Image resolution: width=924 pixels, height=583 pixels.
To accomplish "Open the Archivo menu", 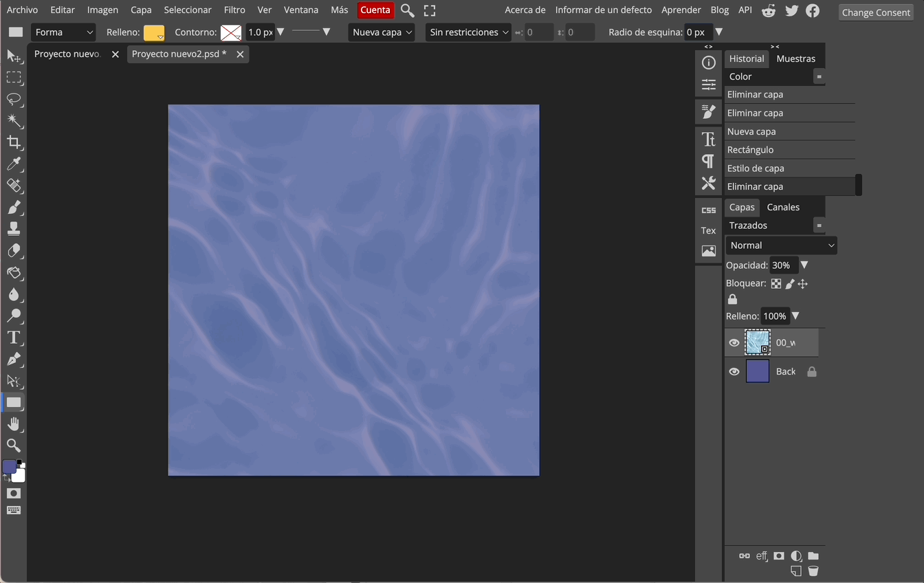I will coord(23,10).
